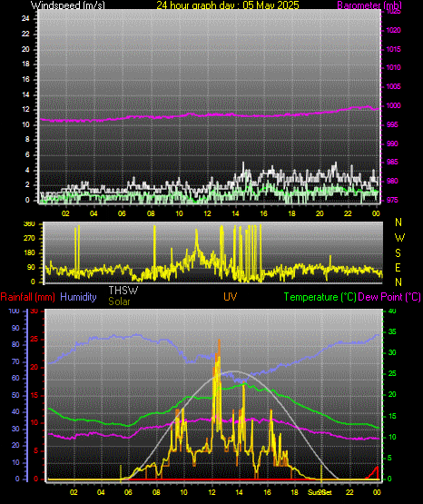
Task: Click the 'W' compass direction label
Action: pyautogui.click(x=399, y=238)
